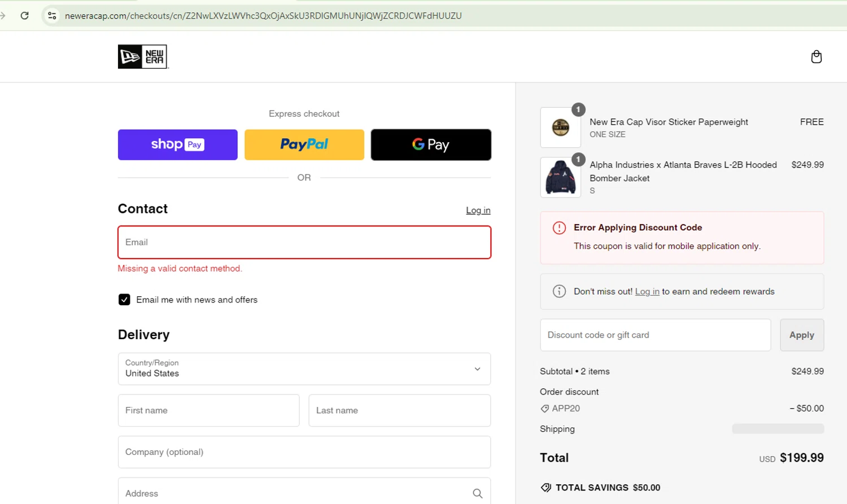Click the APP20 discount tag icon
The width and height of the screenshot is (847, 504).
click(545, 409)
